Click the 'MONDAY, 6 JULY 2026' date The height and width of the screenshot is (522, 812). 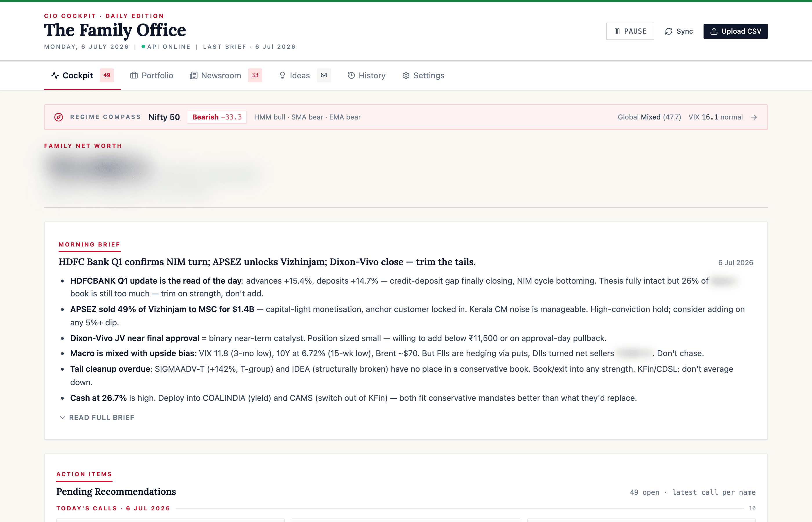(x=86, y=46)
